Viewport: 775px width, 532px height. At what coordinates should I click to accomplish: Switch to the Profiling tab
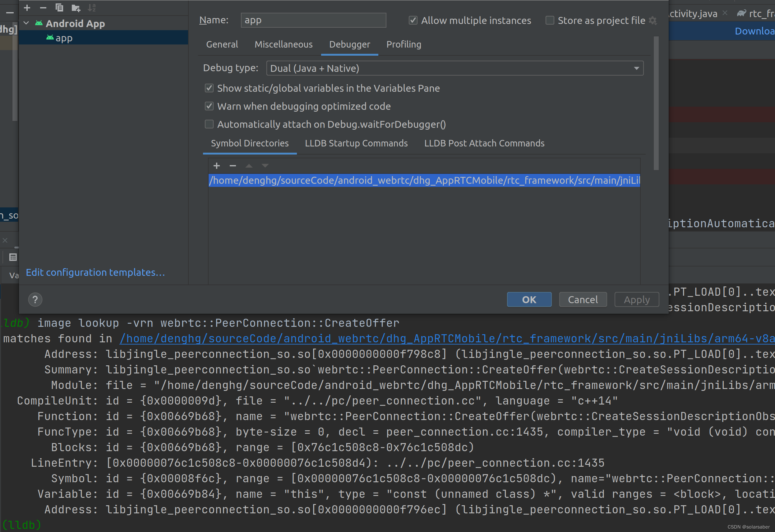[x=404, y=44]
